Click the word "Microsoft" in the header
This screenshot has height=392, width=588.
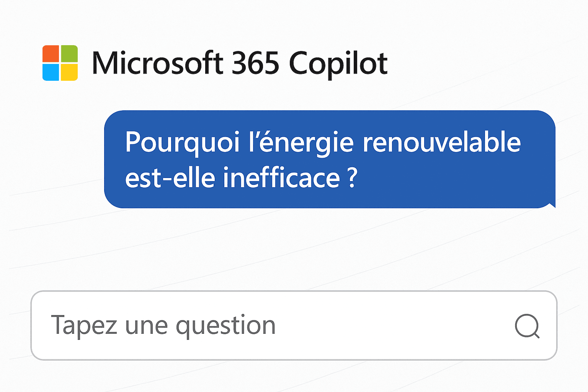157,63
